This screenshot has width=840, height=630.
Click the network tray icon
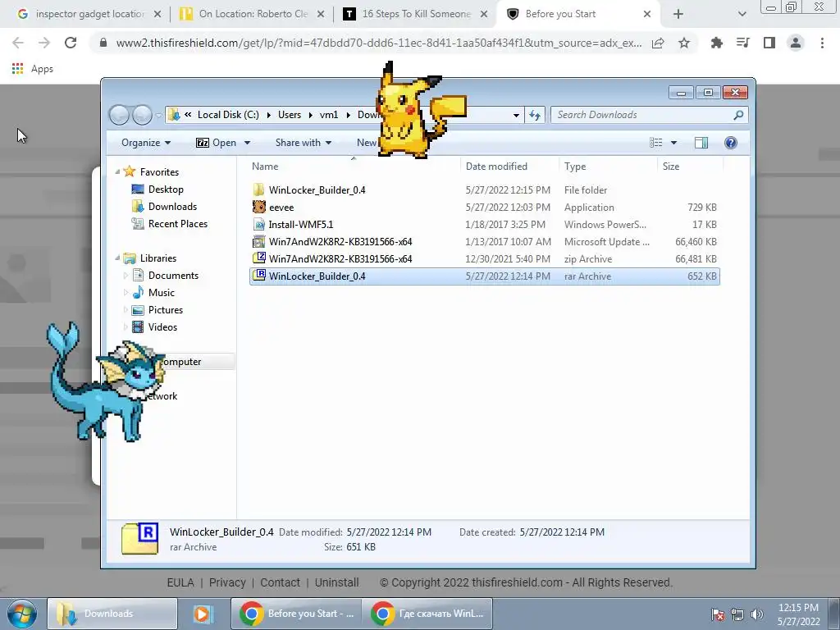[737, 614]
